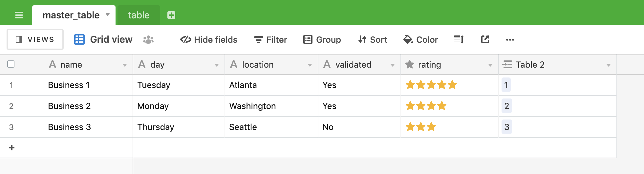Viewport: 644px width, 174px height.
Task: Open the Group options
Action: pos(322,40)
